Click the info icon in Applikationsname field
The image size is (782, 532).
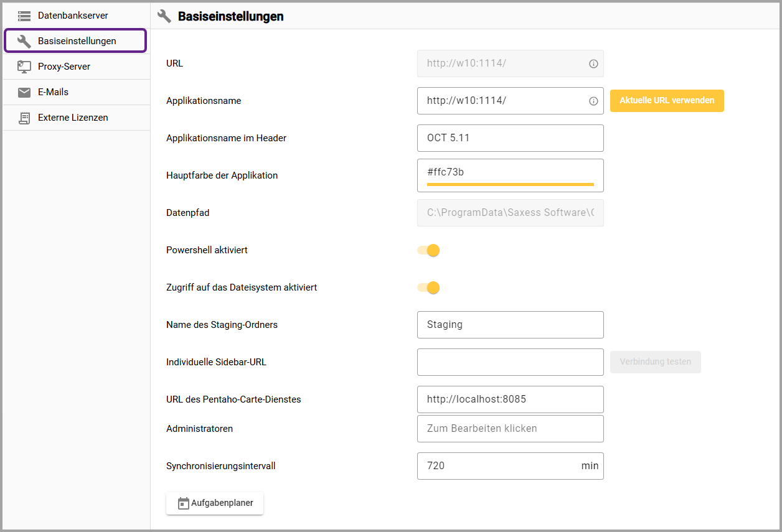pos(593,101)
